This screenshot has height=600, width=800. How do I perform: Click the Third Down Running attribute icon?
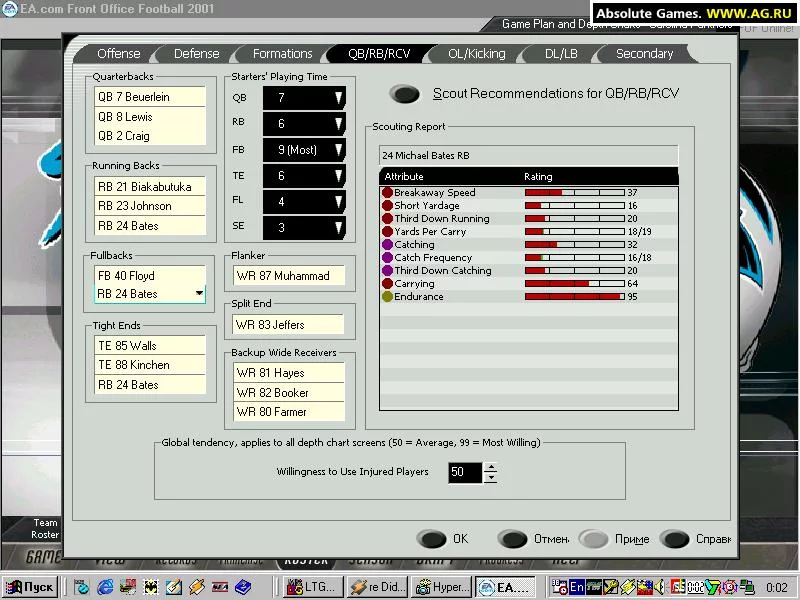coord(387,218)
